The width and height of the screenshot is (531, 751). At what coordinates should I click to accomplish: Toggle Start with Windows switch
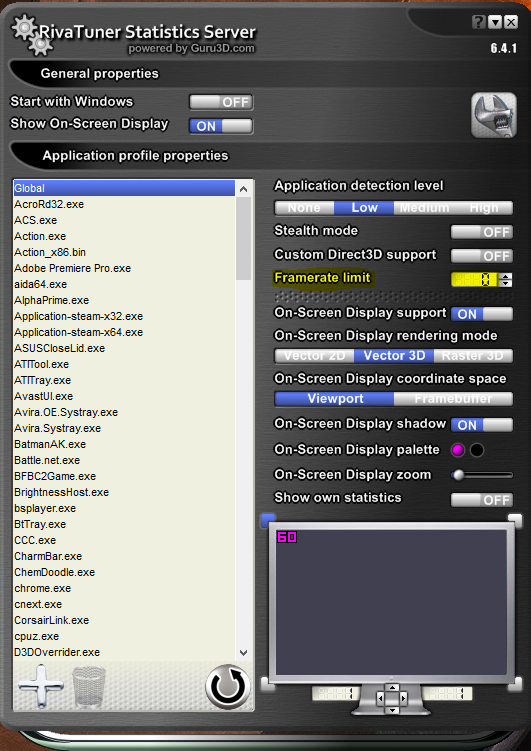click(221, 102)
